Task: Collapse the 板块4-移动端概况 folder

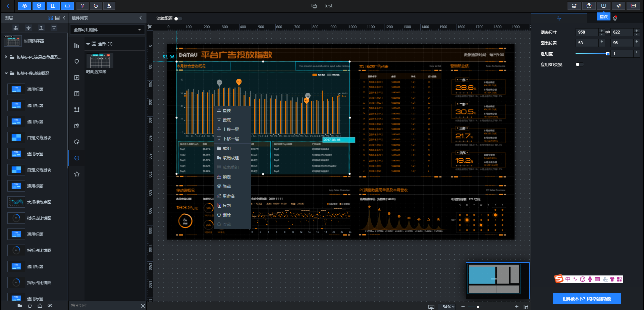Action: 6,73
